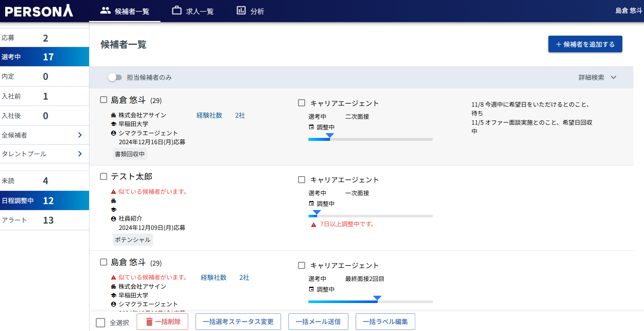The height and width of the screenshot is (331, 644).
Task: Click the empty graduation cap icon under テスト太郎
Action: click(x=114, y=210)
